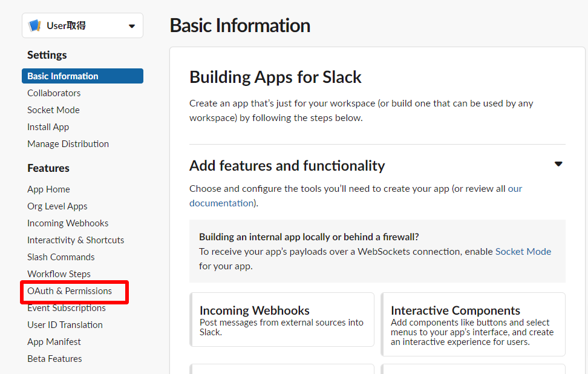
Task: Select Org Level Apps in sidebar
Action: point(57,206)
